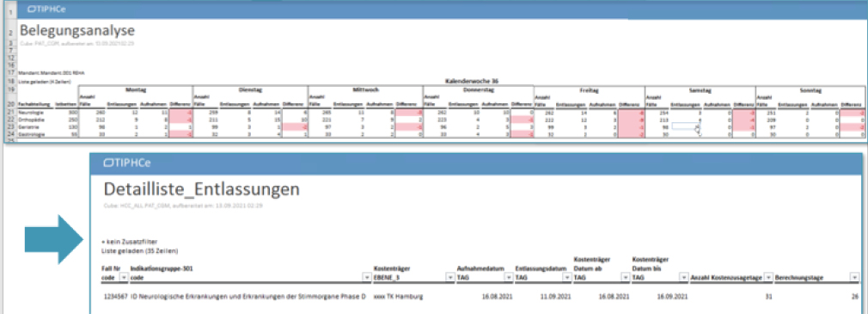Select the highlighted Samstag Entlassungen cell for Geriatrie
Screen dimensions: 868x314
point(686,126)
